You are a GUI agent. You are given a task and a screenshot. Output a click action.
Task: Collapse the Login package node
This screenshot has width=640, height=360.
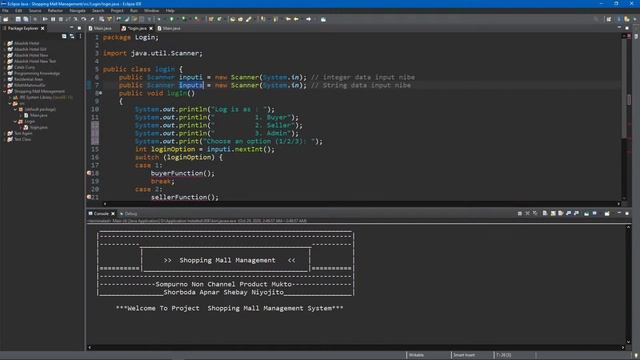point(16,122)
